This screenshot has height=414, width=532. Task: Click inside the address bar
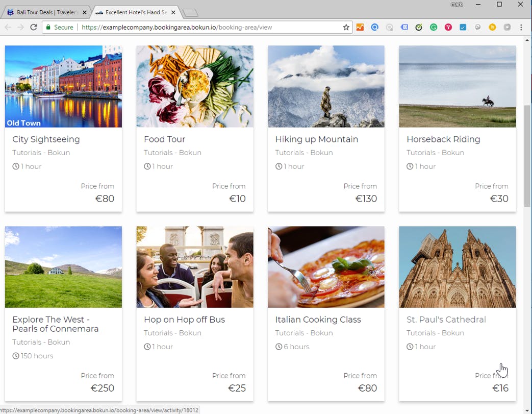[x=204, y=27]
